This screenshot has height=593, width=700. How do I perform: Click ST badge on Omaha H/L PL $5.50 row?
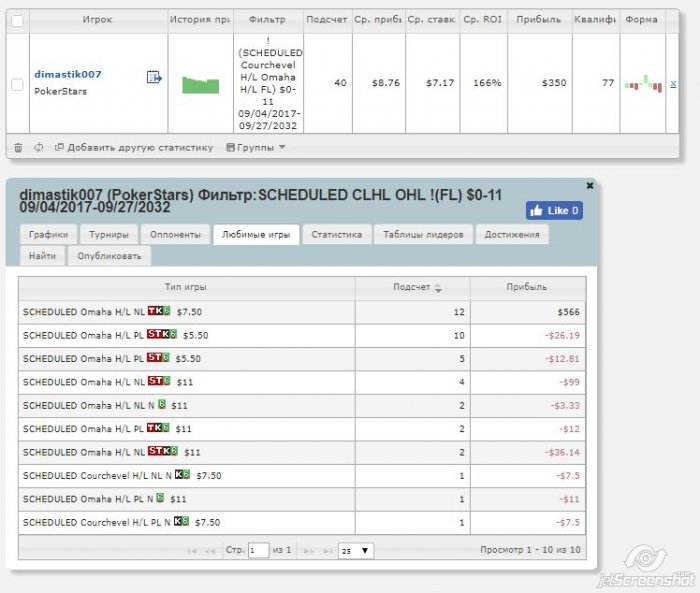pyautogui.click(x=158, y=357)
